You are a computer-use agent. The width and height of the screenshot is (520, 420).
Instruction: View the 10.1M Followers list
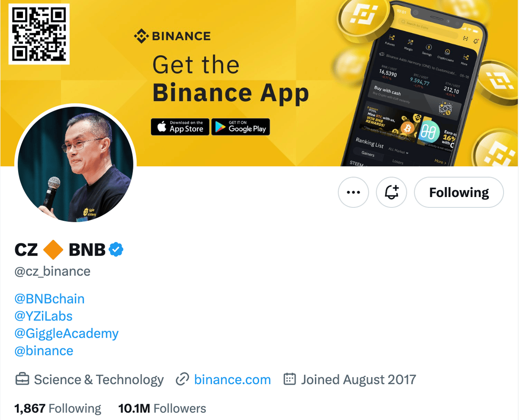click(x=162, y=408)
